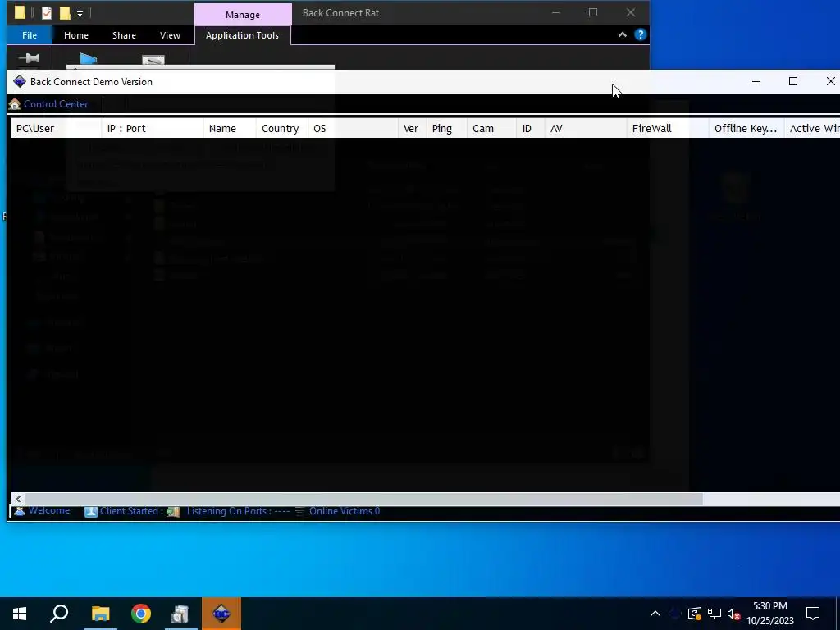The width and height of the screenshot is (840, 630).
Task: Click the Back Connect title bar logo
Action: click(20, 81)
